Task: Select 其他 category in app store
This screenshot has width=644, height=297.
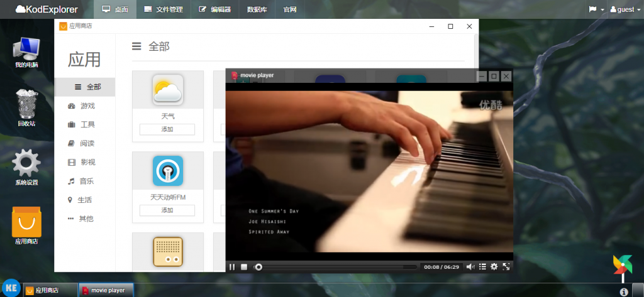Action: pyautogui.click(x=85, y=219)
